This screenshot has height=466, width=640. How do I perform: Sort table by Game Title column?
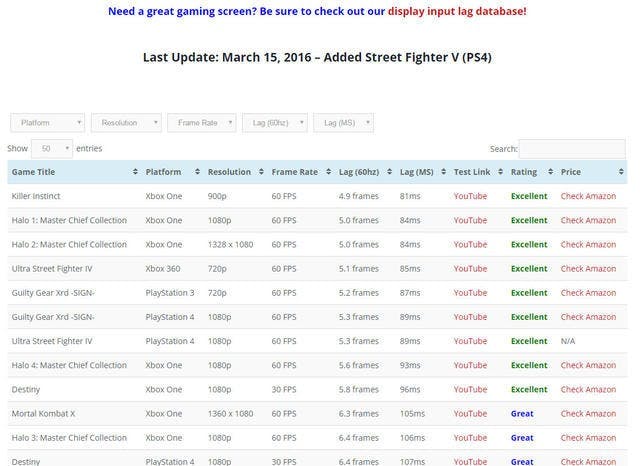(74, 172)
